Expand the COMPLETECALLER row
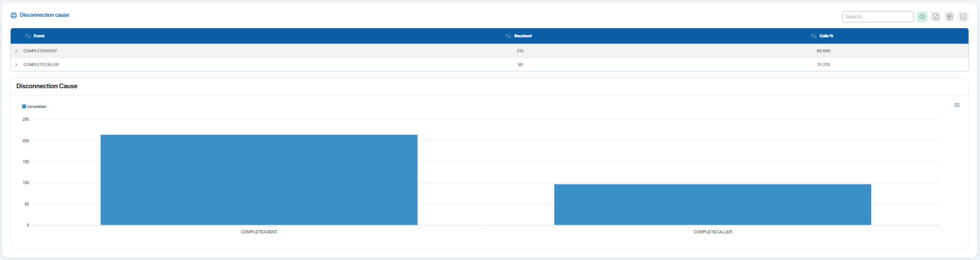The width and height of the screenshot is (980, 260). (16, 65)
